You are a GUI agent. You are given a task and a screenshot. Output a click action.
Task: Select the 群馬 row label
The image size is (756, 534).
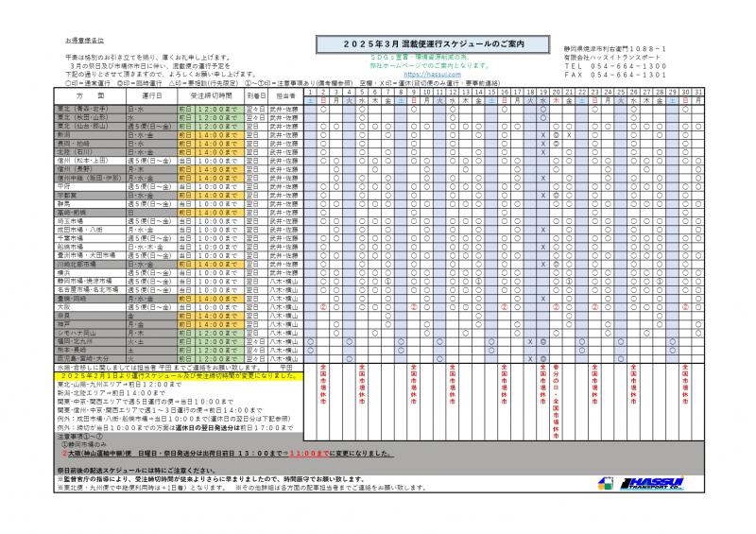(90, 204)
